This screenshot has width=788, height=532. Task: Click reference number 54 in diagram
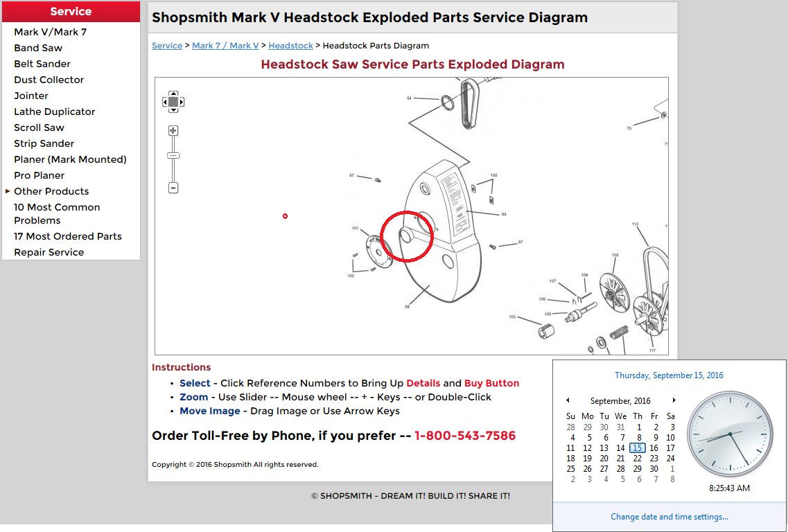click(x=409, y=98)
